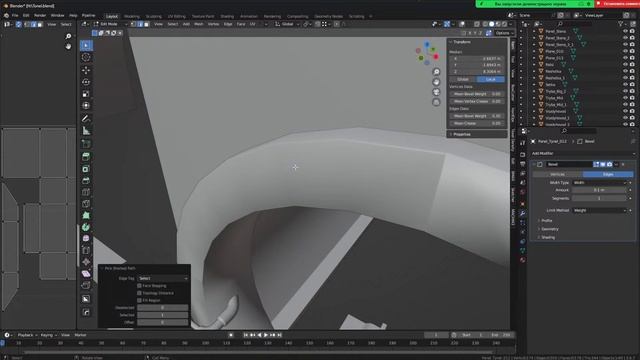Select the Rotate tool

tap(86, 82)
